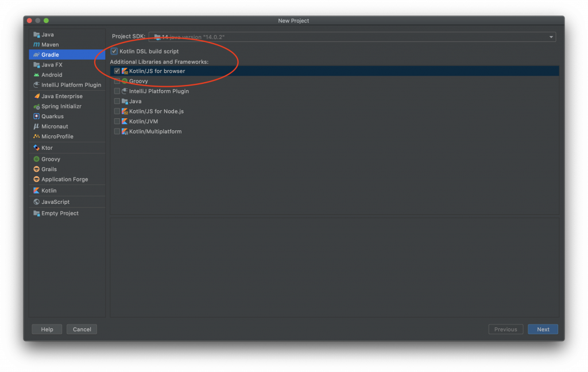
Task: Click the Next button
Action: point(543,330)
